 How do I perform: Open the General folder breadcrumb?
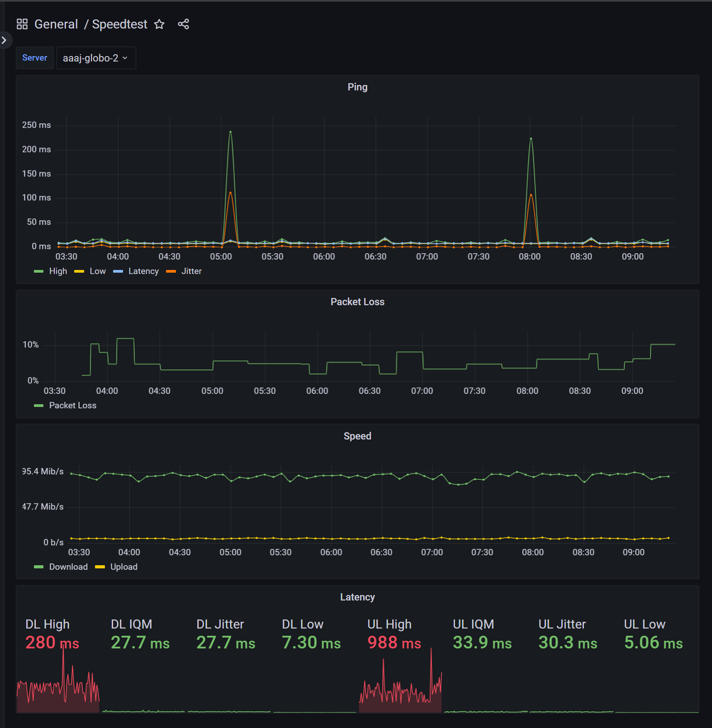[x=56, y=24]
